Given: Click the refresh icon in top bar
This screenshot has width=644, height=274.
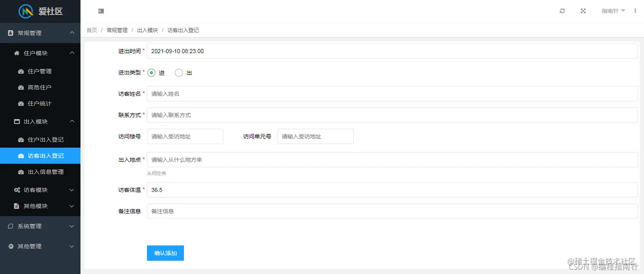Looking at the screenshot, I should click(x=562, y=11).
